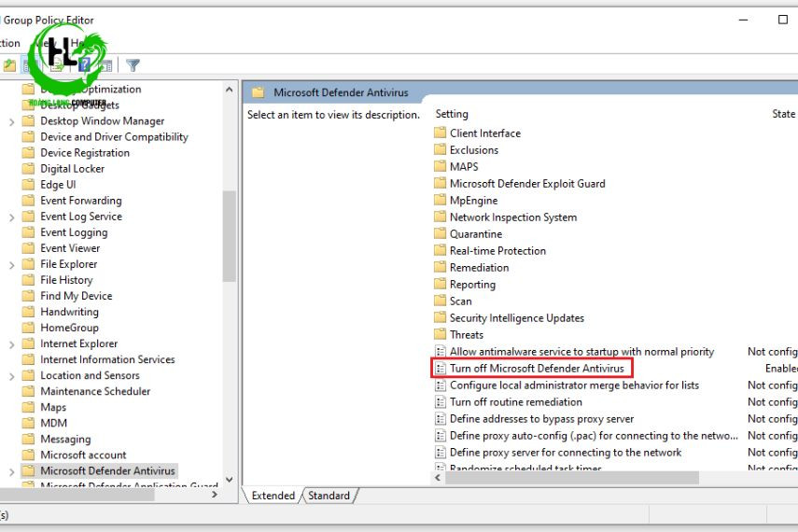
Task: Select Event Viewer in the tree
Action: pyautogui.click(x=70, y=248)
